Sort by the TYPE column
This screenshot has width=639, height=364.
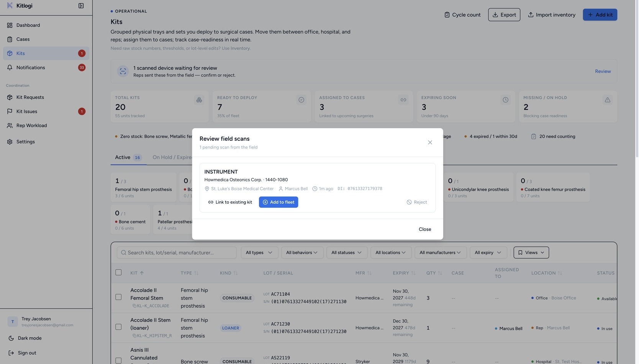click(x=190, y=273)
